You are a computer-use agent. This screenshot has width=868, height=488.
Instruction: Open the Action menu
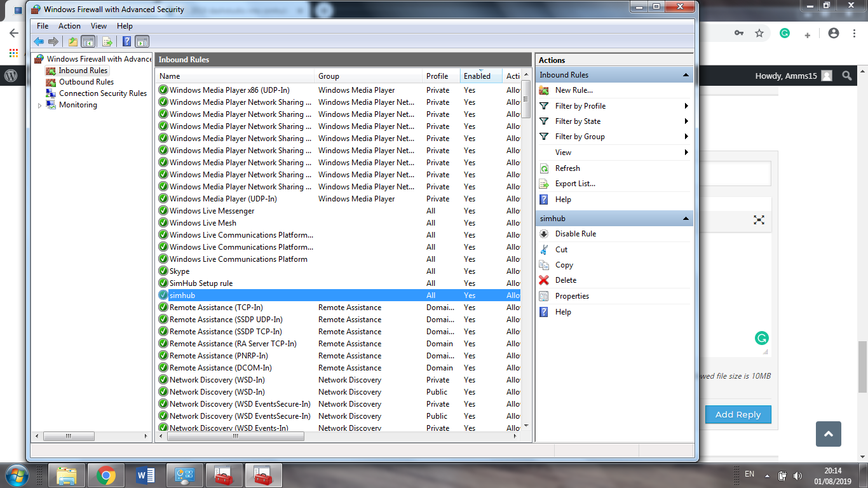tap(69, 26)
